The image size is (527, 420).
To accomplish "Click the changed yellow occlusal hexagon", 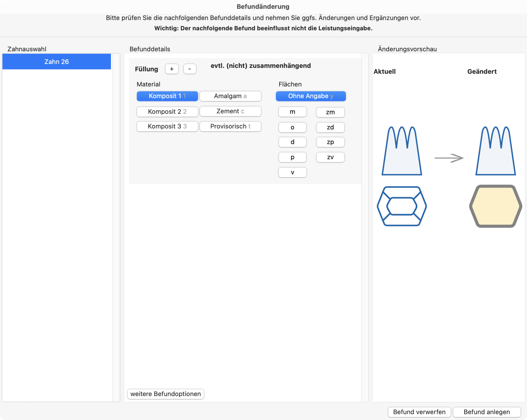I will pos(495,206).
